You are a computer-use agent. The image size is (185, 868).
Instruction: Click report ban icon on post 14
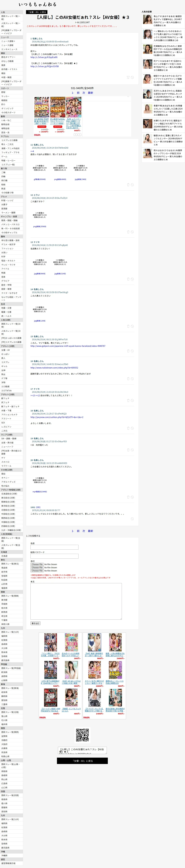click(132, 326)
